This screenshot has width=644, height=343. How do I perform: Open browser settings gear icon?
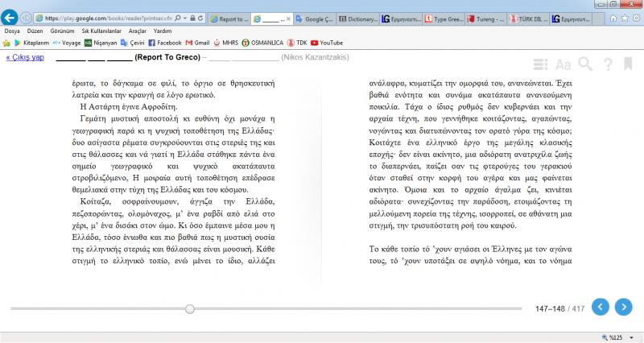pyautogui.click(x=637, y=18)
